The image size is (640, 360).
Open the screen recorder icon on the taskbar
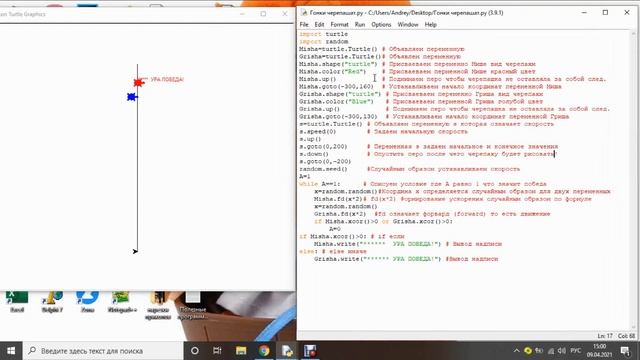(x=310, y=351)
